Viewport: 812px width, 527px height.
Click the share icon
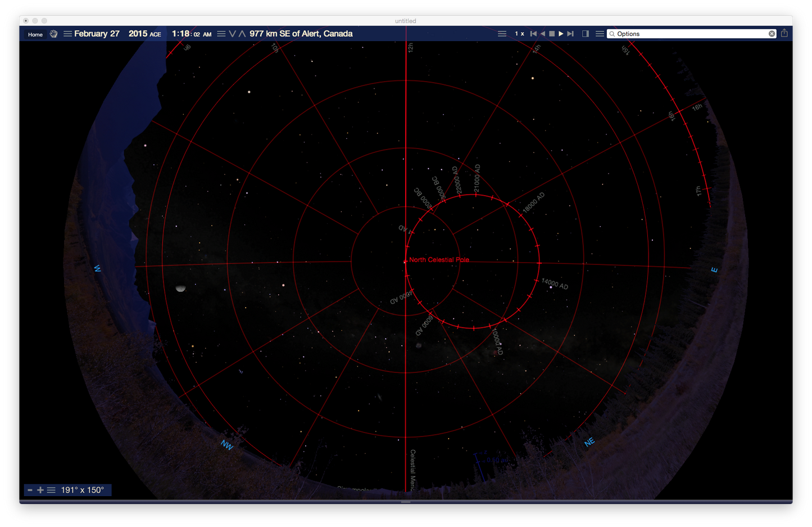784,33
